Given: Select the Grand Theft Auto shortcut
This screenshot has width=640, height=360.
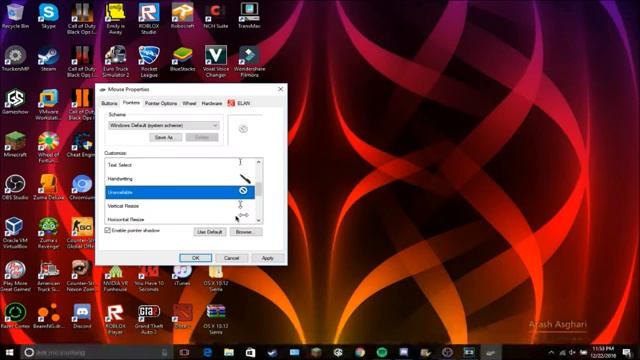Looking at the screenshot, I should point(149,319).
